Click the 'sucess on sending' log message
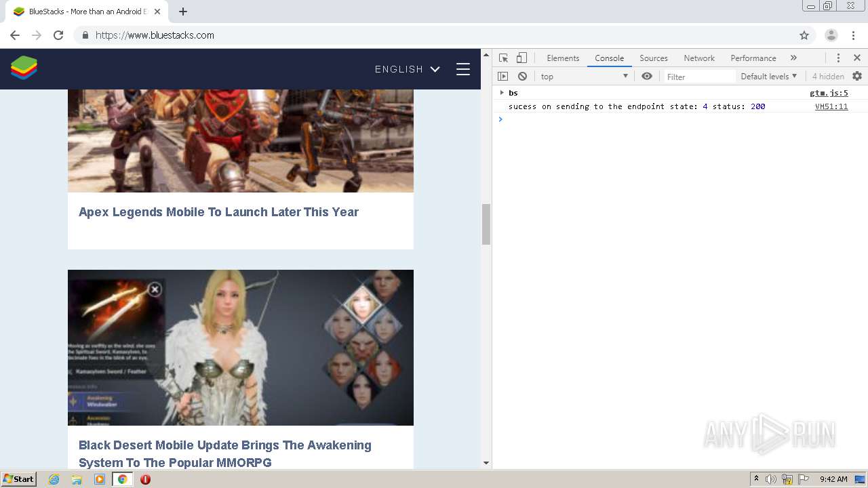 [637, 106]
